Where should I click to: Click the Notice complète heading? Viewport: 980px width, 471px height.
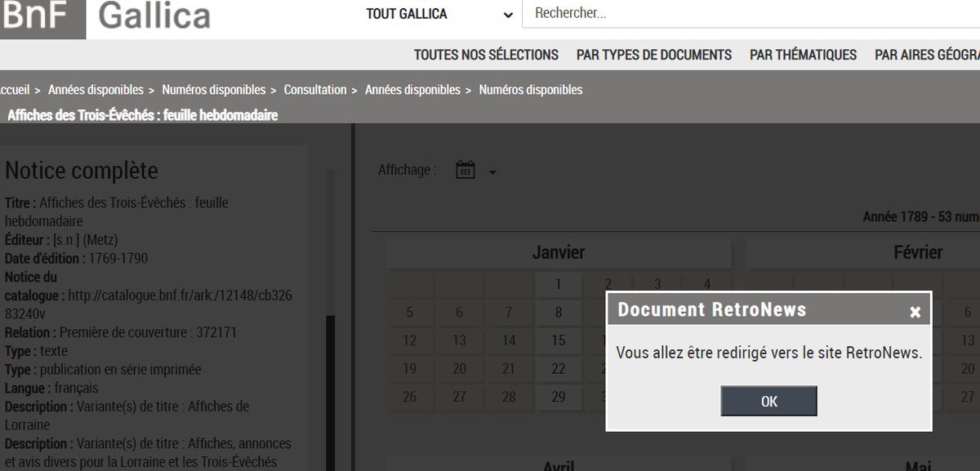point(82,171)
